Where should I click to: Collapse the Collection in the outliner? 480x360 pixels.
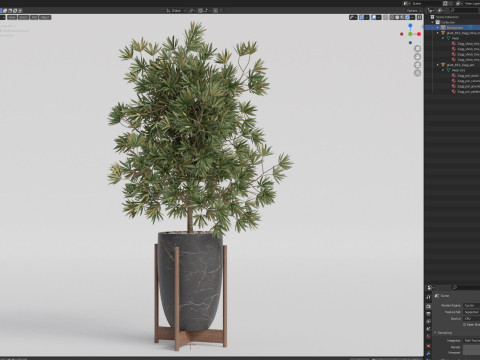pyautogui.click(x=433, y=22)
